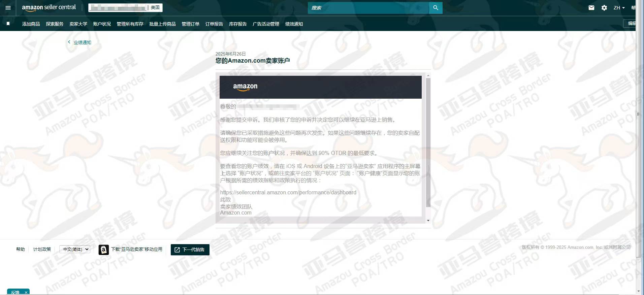Click the date 2025年6月26日

click(x=231, y=54)
